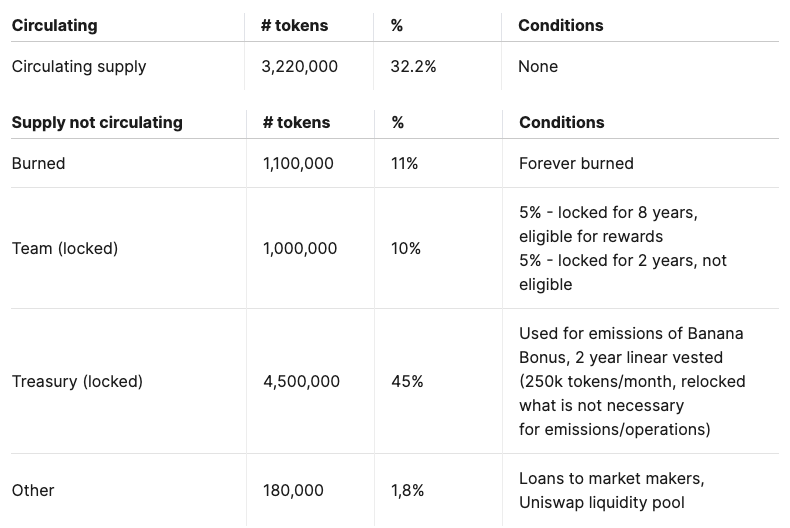Select the Treasury (locked) row label
The width and height of the screenshot is (790, 528).
pos(77,381)
